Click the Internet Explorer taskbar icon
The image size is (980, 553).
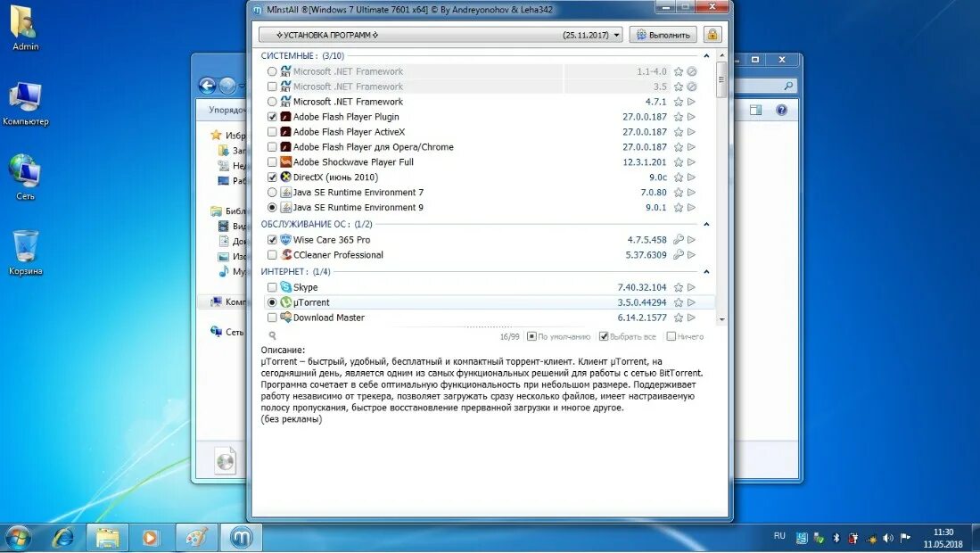coord(63,537)
